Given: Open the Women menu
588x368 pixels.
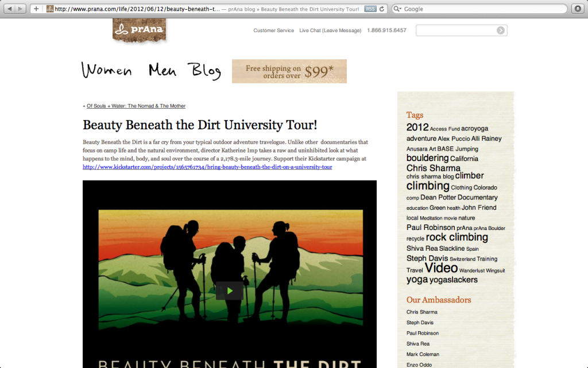Looking at the screenshot, I should coord(106,70).
